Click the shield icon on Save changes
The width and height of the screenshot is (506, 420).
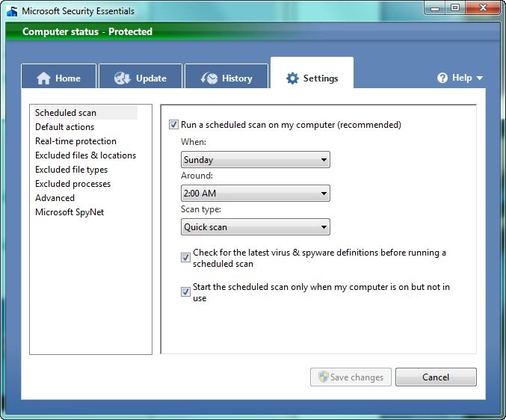coord(323,377)
